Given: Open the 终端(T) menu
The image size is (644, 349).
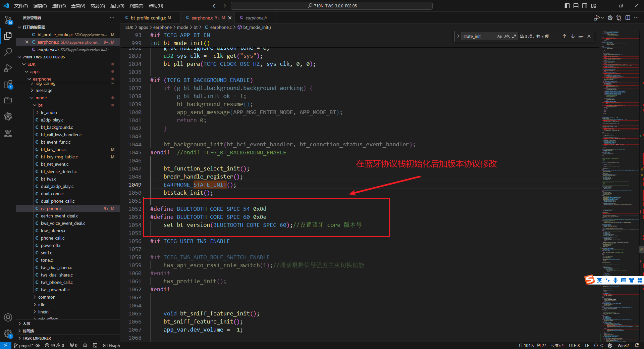Looking at the screenshot, I should click(137, 6).
